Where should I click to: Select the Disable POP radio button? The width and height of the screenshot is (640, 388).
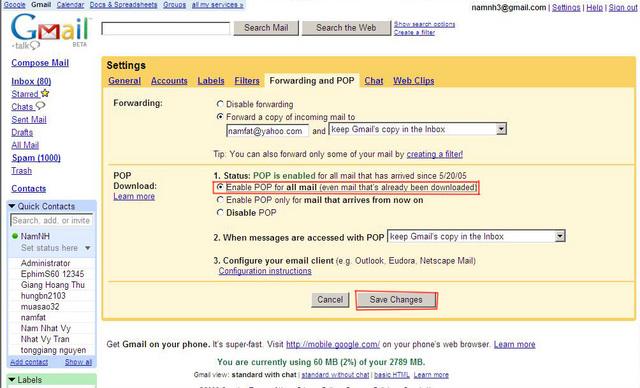coord(220,212)
